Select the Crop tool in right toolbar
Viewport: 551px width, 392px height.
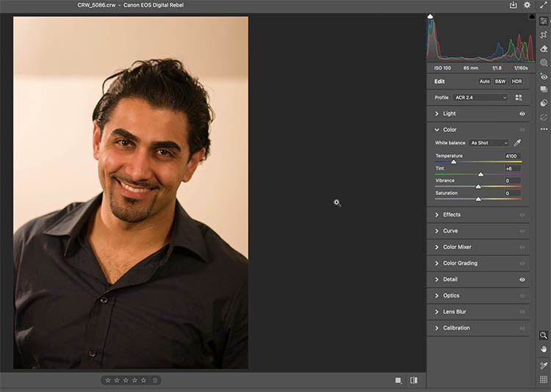(544, 35)
